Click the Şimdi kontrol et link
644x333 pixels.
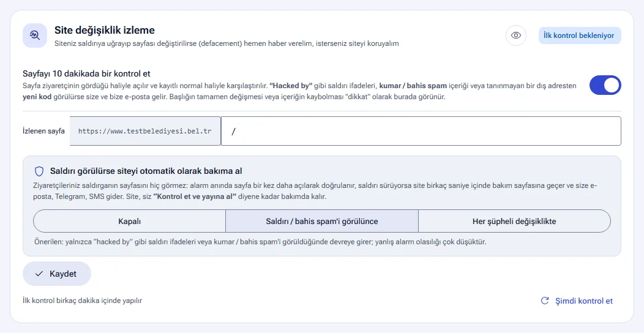(x=577, y=301)
